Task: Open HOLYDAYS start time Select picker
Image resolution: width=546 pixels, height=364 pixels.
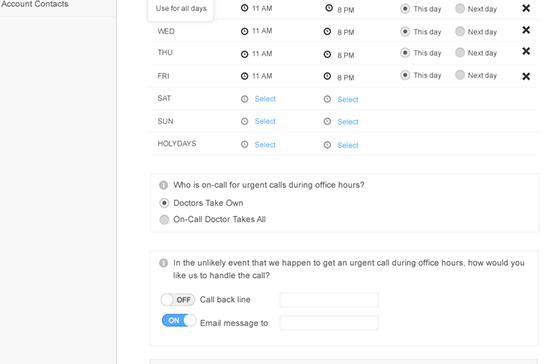Action: click(x=265, y=145)
